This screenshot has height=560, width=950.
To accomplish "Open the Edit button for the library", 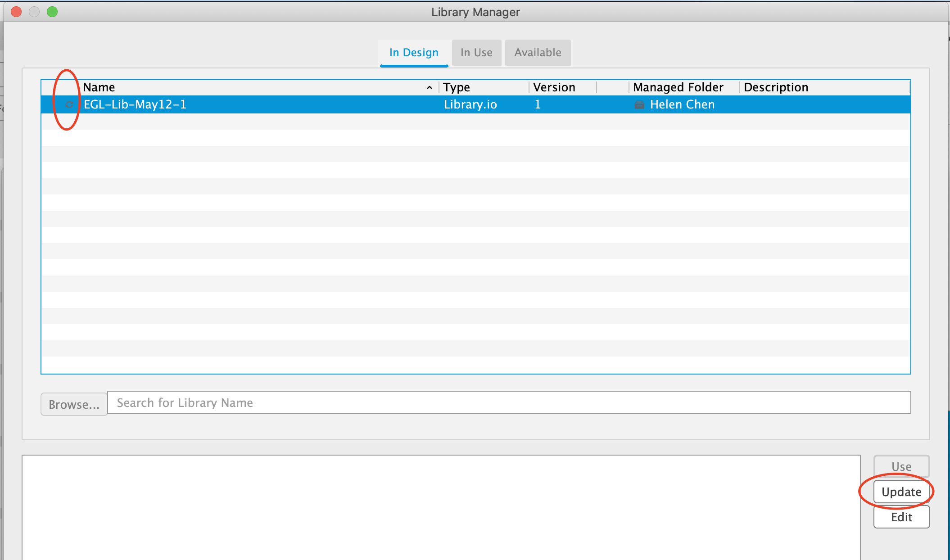I will (901, 517).
